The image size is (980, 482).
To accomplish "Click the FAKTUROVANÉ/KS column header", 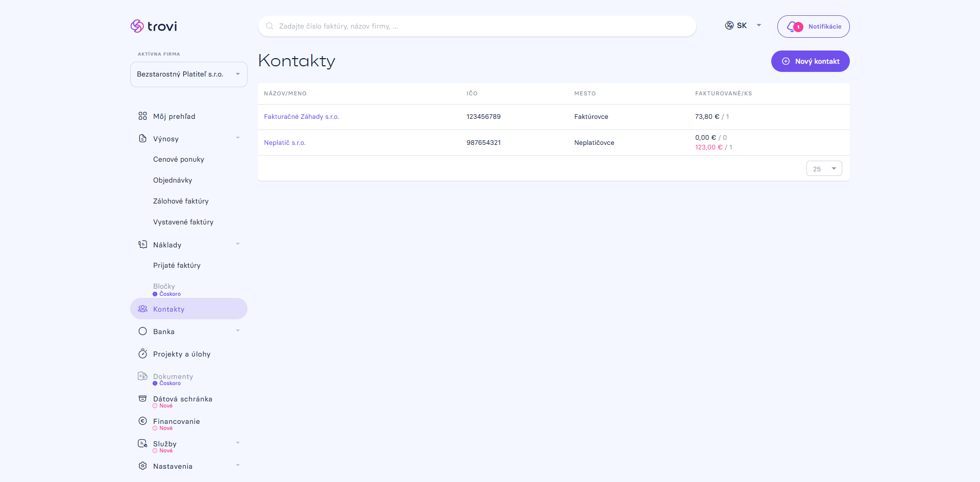I will coord(723,94).
